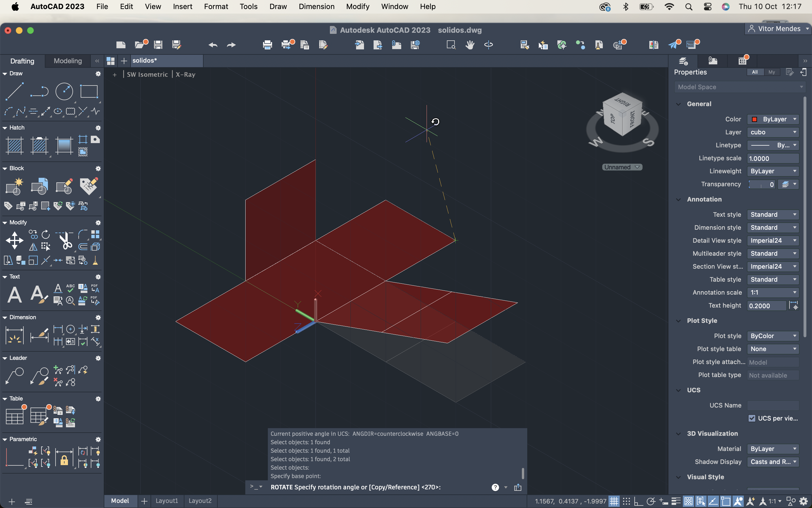The height and width of the screenshot is (508, 812).
Task: Click the SW Isometric view label
Action: pos(147,74)
